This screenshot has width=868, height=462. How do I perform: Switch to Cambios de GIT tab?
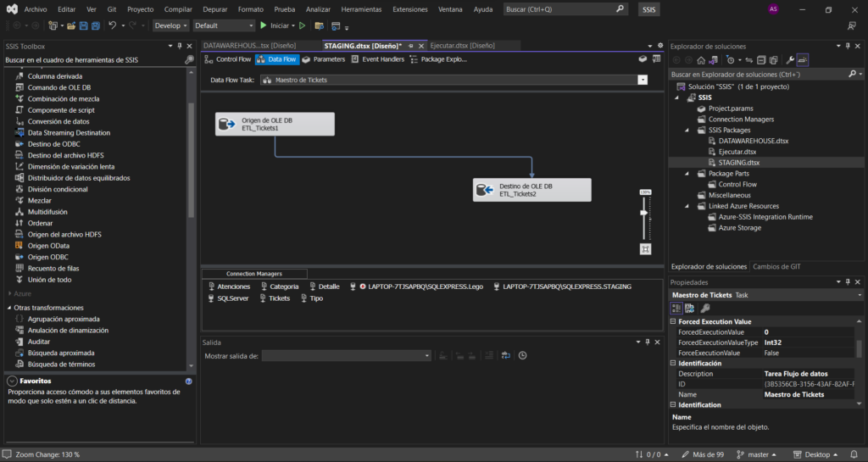coord(776,266)
